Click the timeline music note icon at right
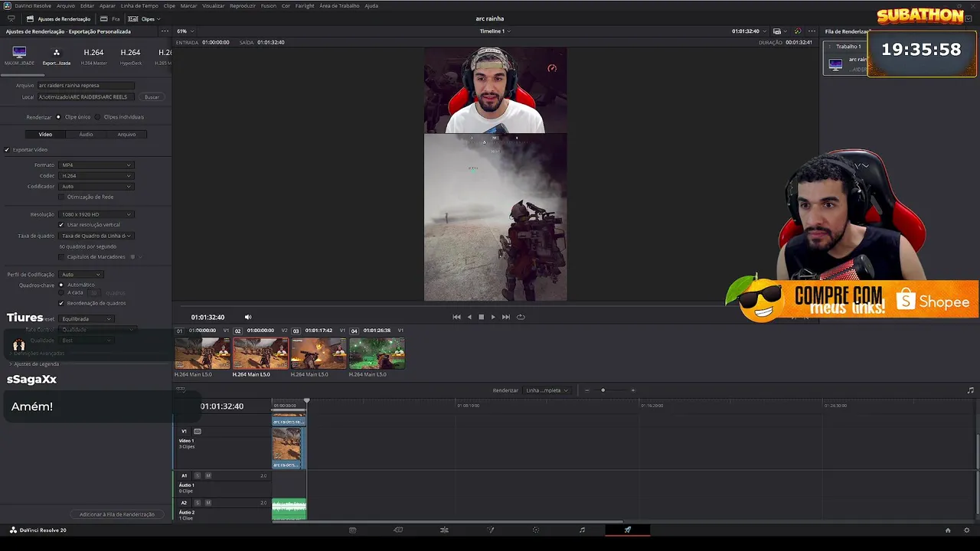This screenshot has width=980, height=551. pos(971,390)
